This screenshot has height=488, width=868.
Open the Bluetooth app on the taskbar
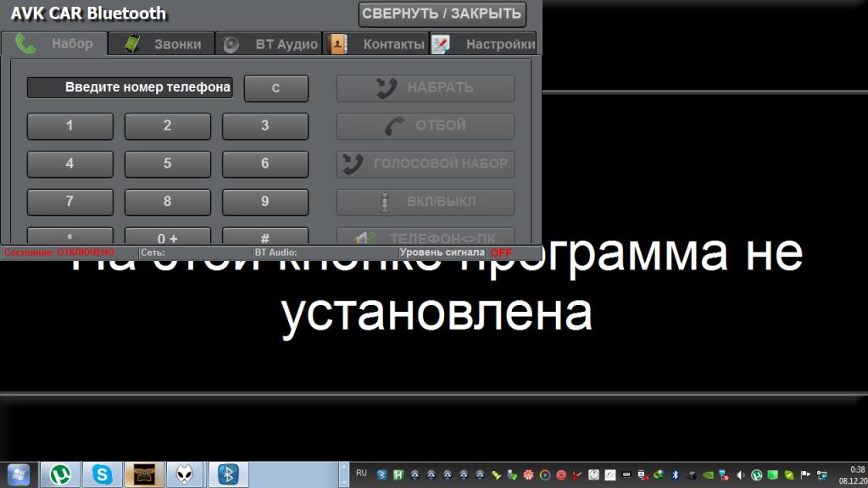pyautogui.click(x=227, y=474)
